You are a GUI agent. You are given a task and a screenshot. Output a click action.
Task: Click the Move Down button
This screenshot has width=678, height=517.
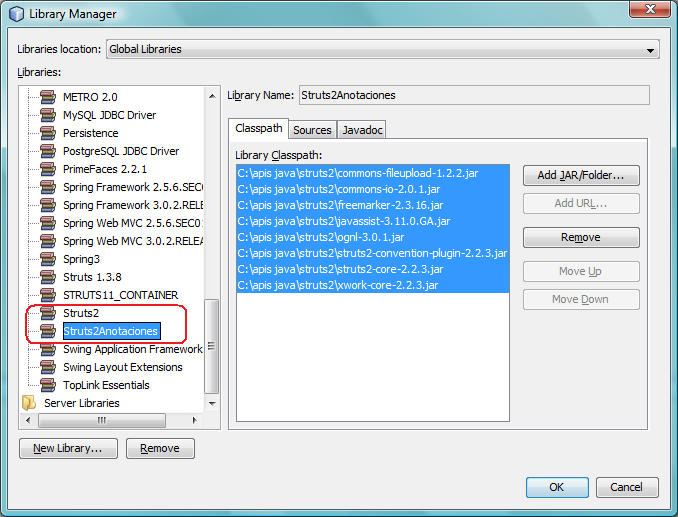pos(581,300)
